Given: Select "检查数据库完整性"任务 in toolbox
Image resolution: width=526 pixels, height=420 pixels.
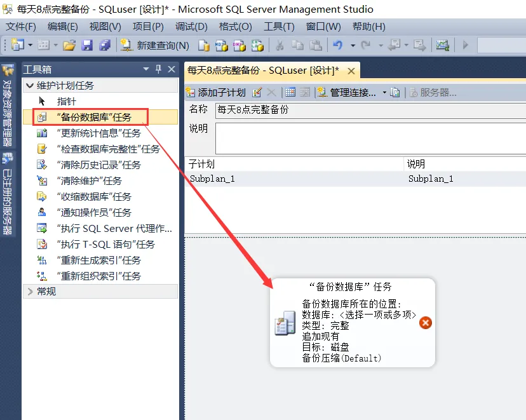Looking at the screenshot, I should (100, 149).
